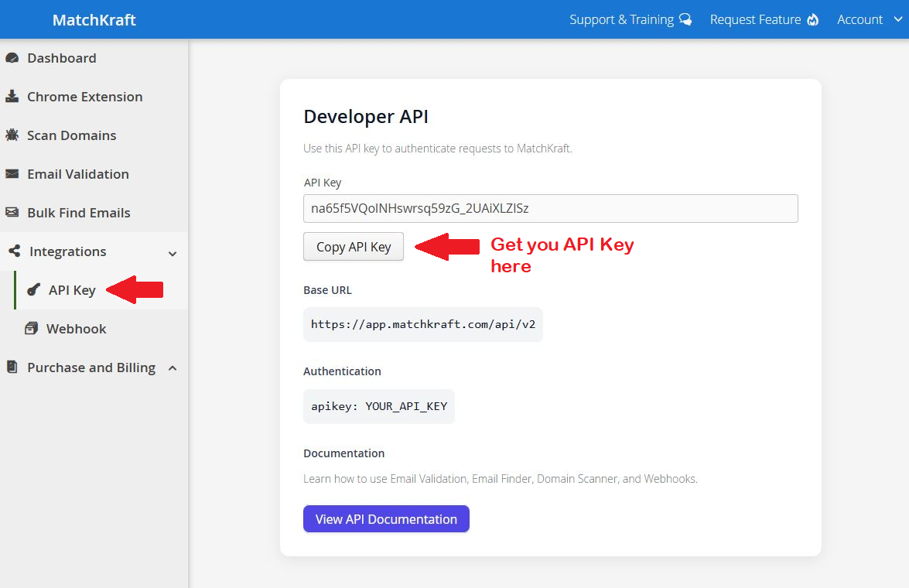
Task: Select the Integrations menu label
Action: [68, 251]
